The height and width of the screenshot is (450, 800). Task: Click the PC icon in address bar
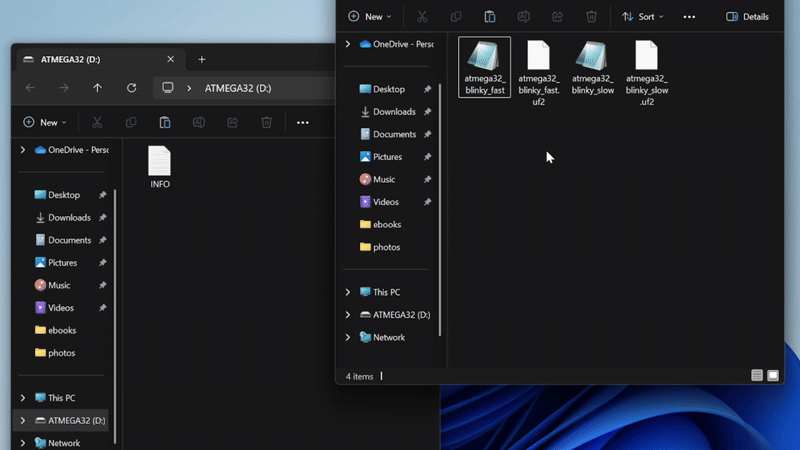click(x=168, y=88)
